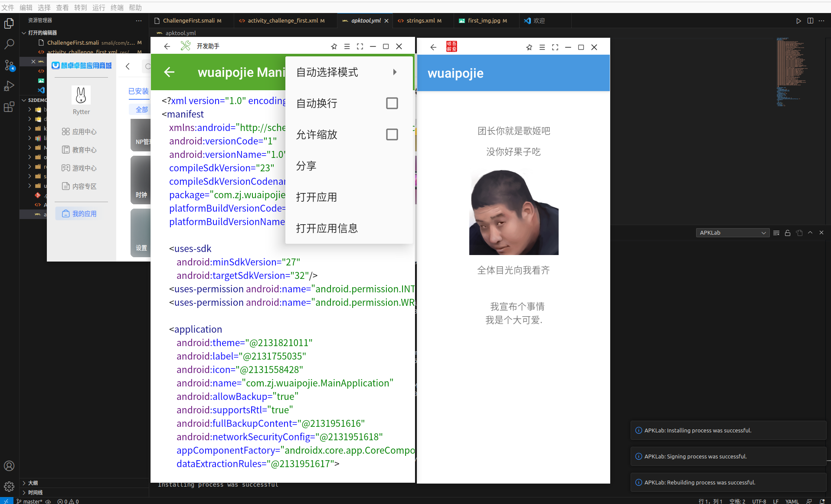Image resolution: width=831 pixels, height=504 pixels.
Task: Open the Explorer panel ellipsis menu
Action: (138, 20)
